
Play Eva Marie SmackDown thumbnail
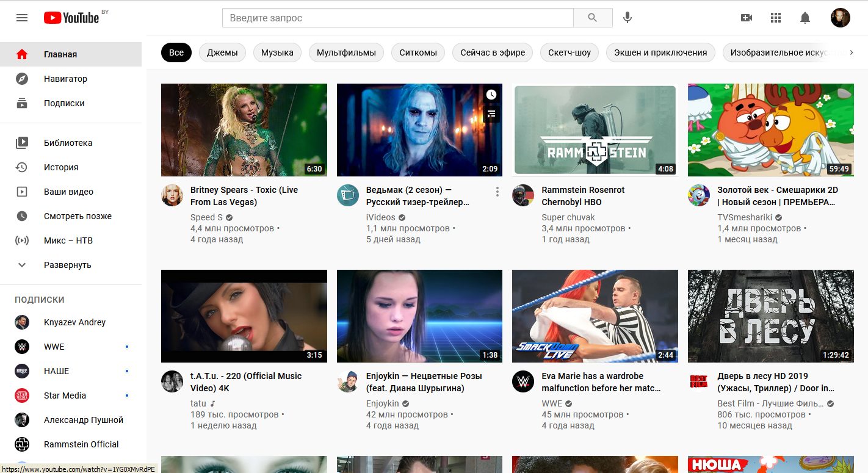pos(595,316)
